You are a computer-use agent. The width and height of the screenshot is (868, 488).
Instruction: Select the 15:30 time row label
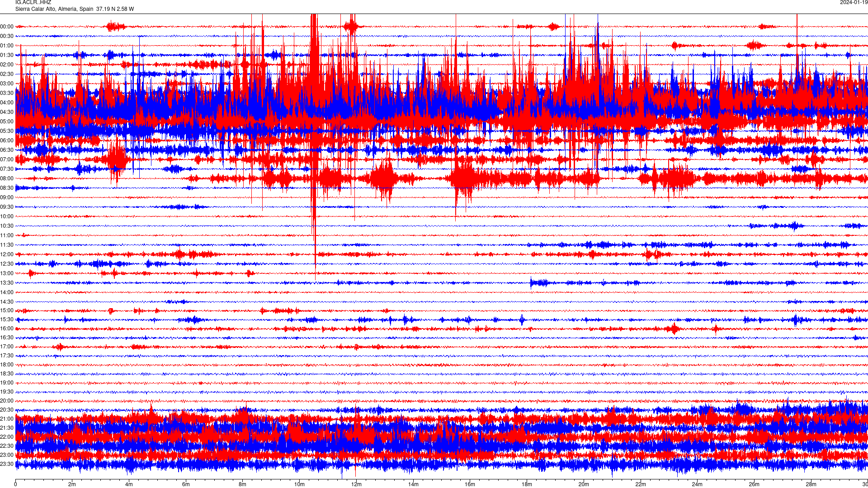point(7,319)
